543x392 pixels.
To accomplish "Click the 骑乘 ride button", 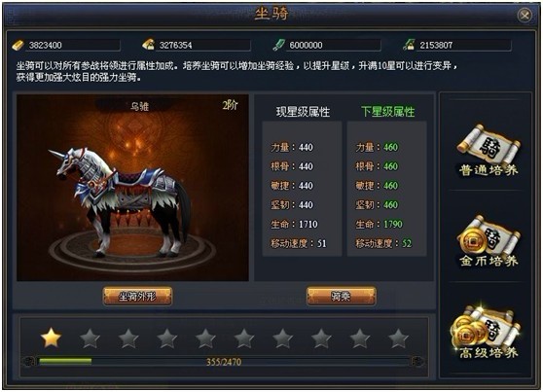I will (x=342, y=297).
